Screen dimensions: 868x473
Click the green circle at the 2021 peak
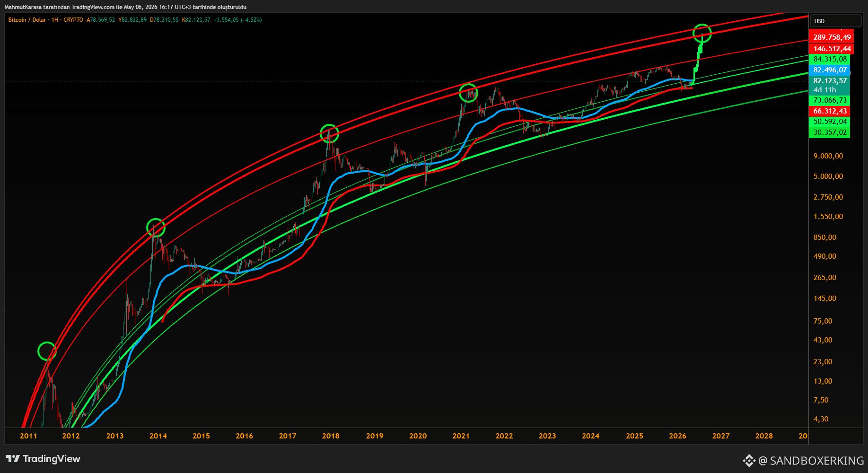tap(468, 93)
